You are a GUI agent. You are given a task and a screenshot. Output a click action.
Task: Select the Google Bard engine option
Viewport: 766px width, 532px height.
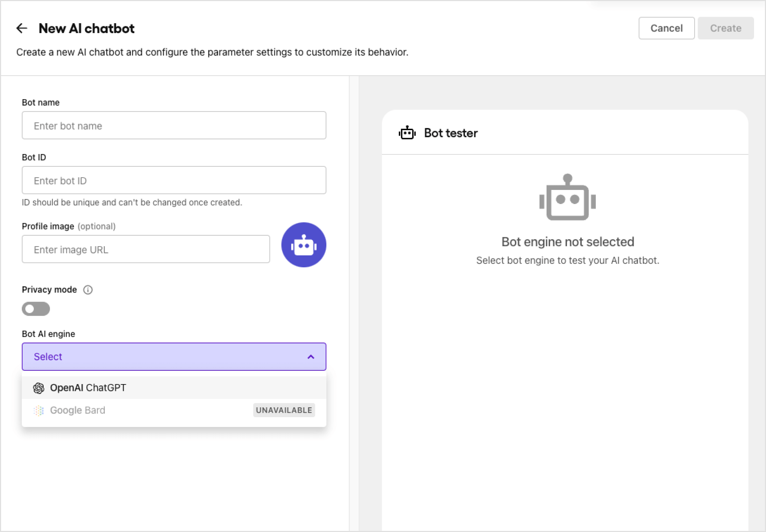coord(174,410)
